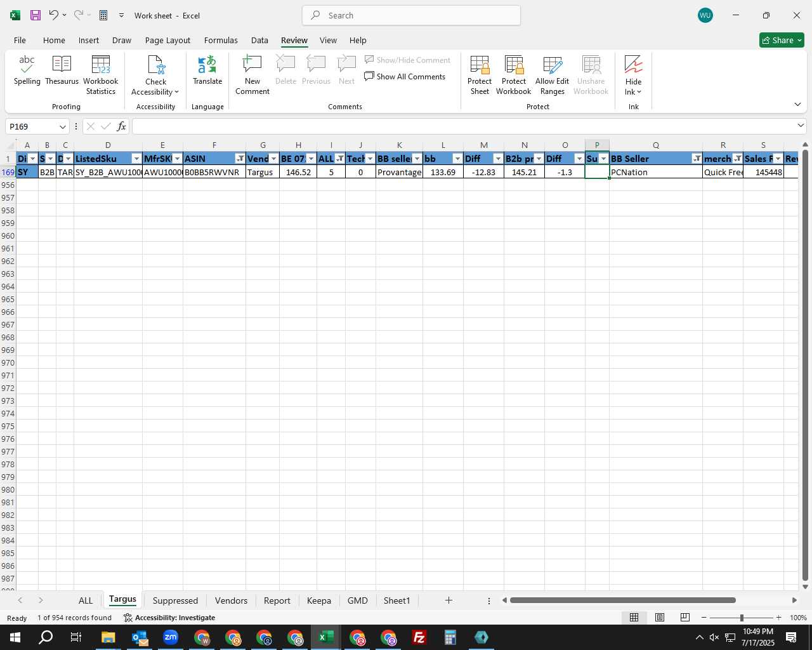The height and width of the screenshot is (650, 812).
Task: Open the Keepa sheet tab
Action: pos(319,600)
